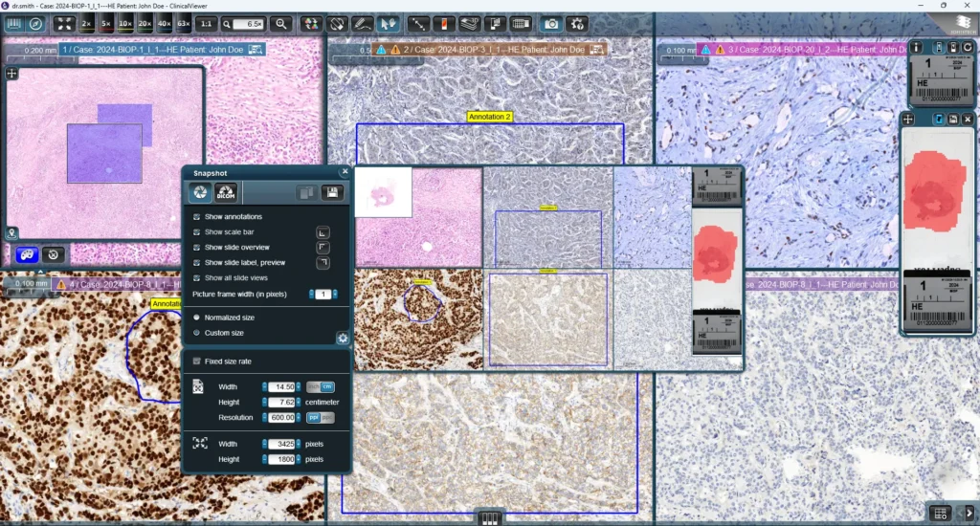Select Custom size radio button

point(197,333)
